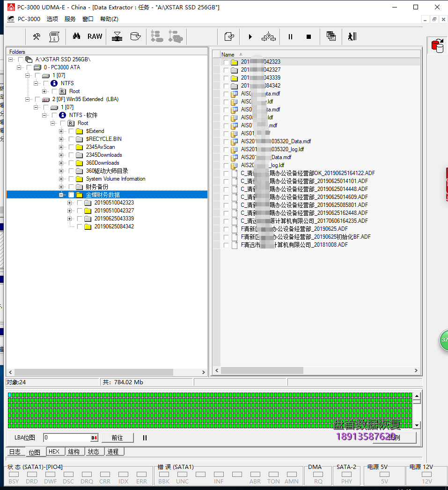448x490 pixels.
Task: Click the Root icon under NTFS - 软件
Action: pos(71,123)
